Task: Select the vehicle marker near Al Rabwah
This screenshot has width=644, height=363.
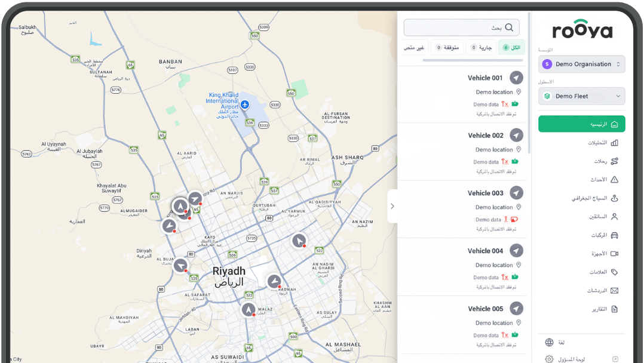Action: coord(274,281)
